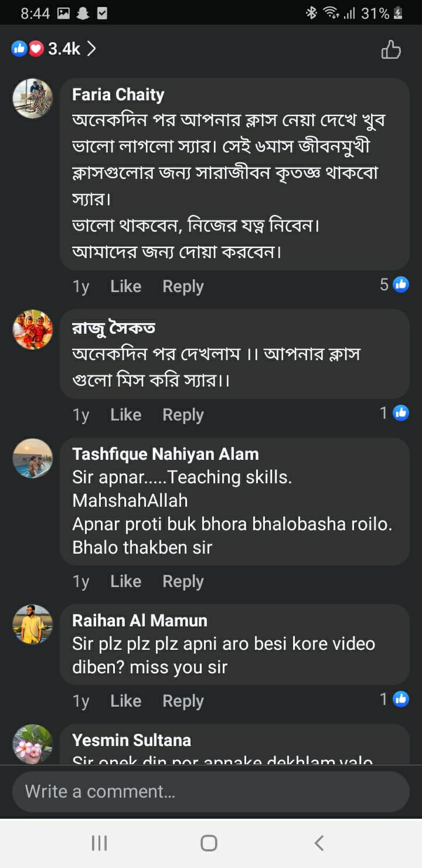Screen dimensions: 422x868
Task: Open Tashfique Nahiyan Alam's profile name
Action: (165, 454)
